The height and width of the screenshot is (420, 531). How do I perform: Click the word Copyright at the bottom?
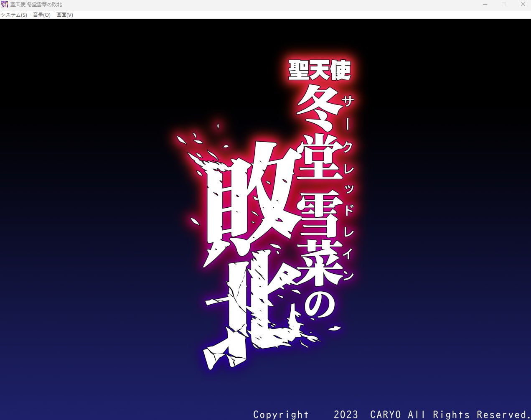tap(281, 414)
